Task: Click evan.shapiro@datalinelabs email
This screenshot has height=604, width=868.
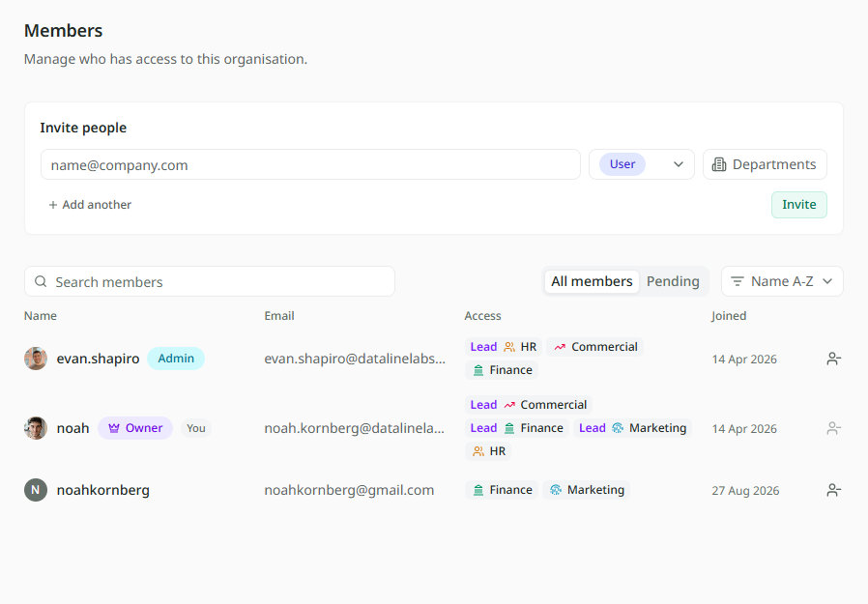Action: (355, 359)
